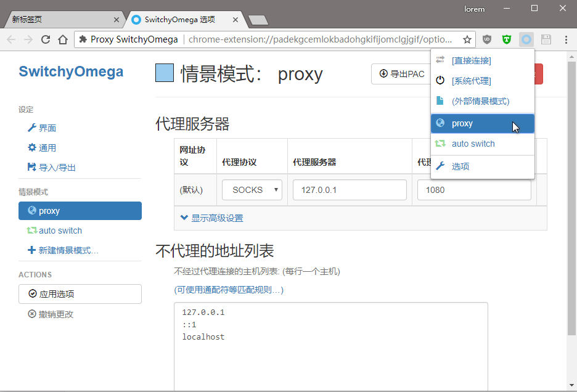This screenshot has height=392, width=577.
Task: Click the SwitchyOmega logo heading
Action: point(71,71)
